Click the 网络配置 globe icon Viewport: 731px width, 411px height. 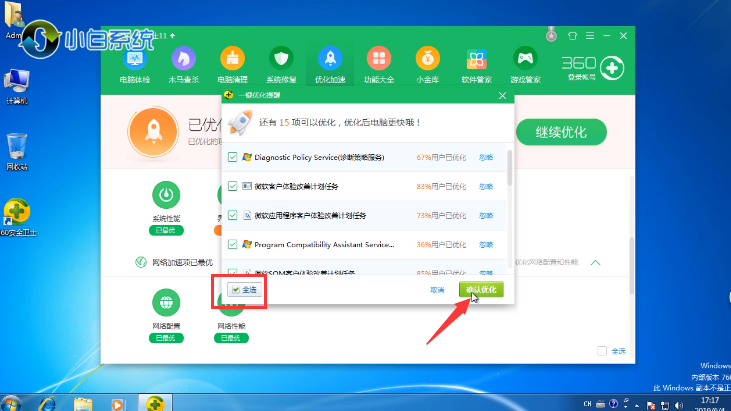[166, 302]
